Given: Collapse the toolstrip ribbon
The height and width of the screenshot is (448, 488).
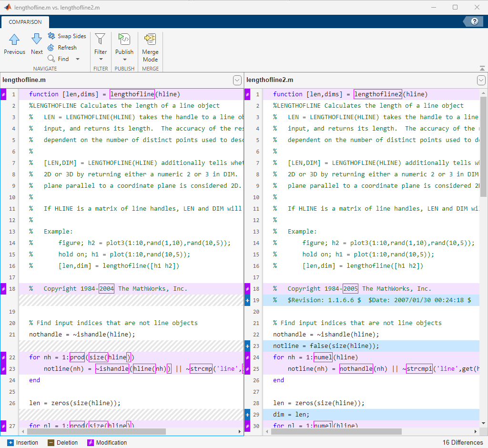Looking at the screenshot, I should 482,69.
